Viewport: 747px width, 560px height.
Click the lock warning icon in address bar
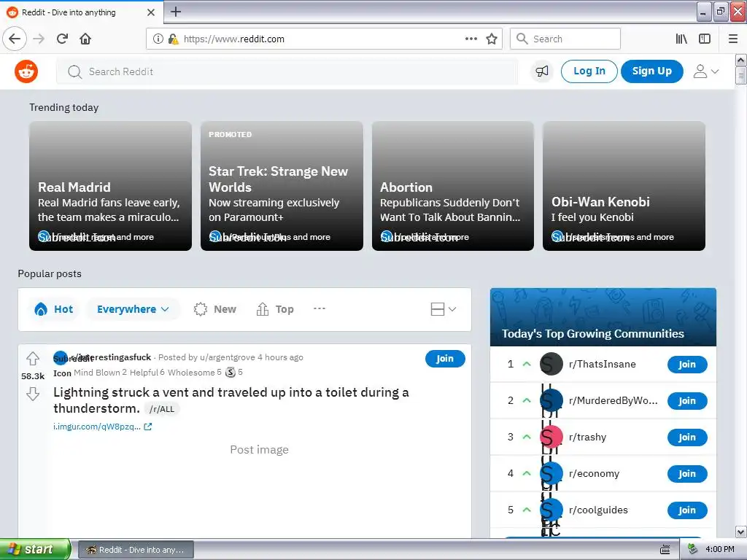[173, 39]
